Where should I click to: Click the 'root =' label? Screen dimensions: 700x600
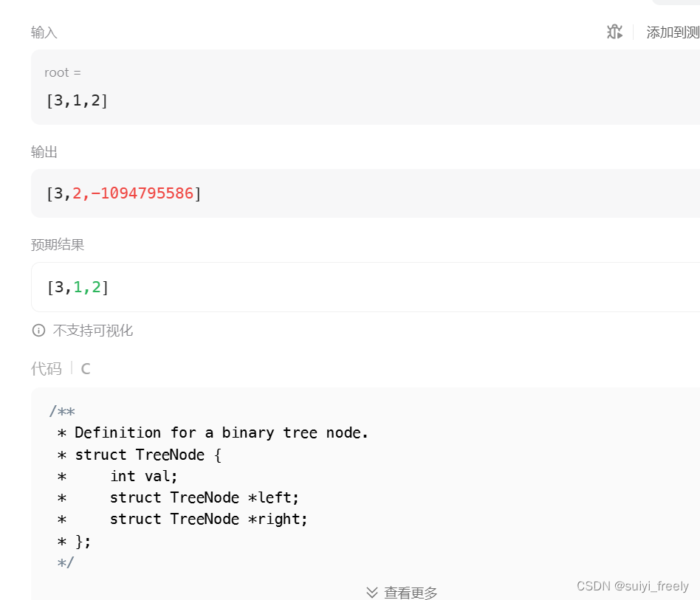(x=63, y=72)
